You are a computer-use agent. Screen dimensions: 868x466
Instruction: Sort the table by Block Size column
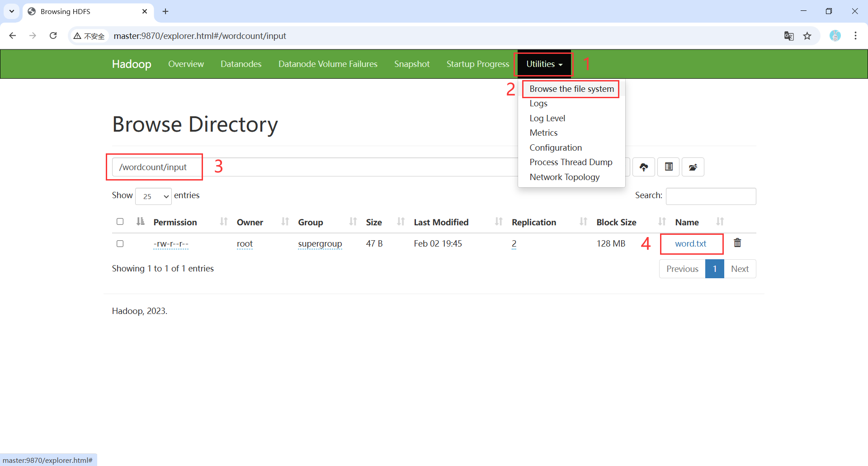pos(662,222)
